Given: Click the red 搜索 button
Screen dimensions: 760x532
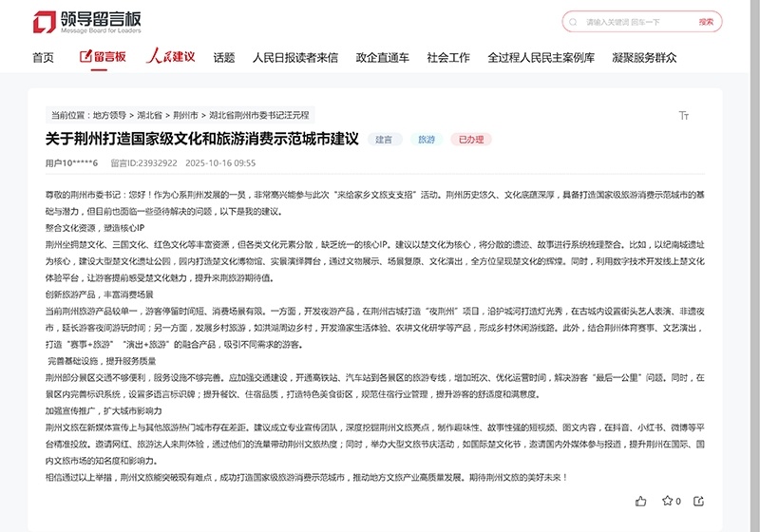Looking at the screenshot, I should [x=706, y=22].
